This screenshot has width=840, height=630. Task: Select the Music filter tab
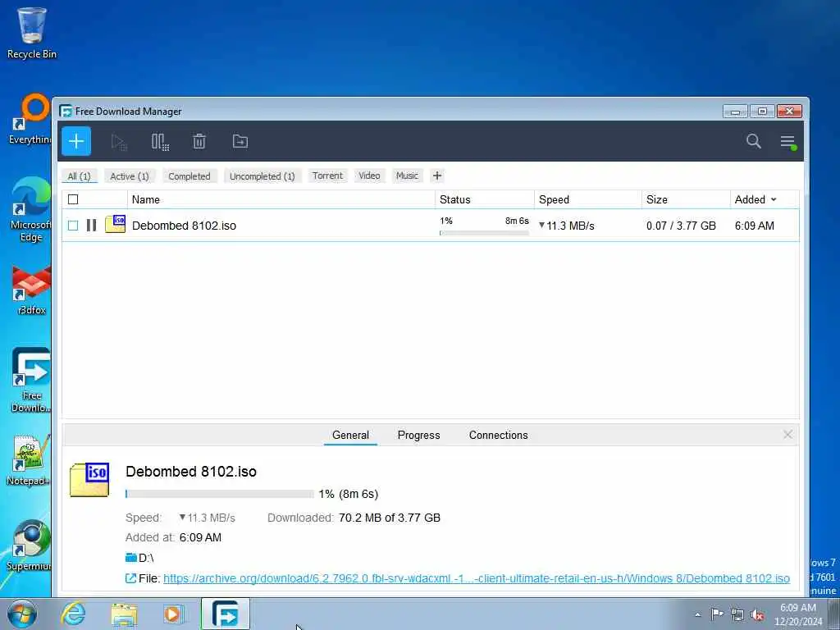pyautogui.click(x=407, y=176)
